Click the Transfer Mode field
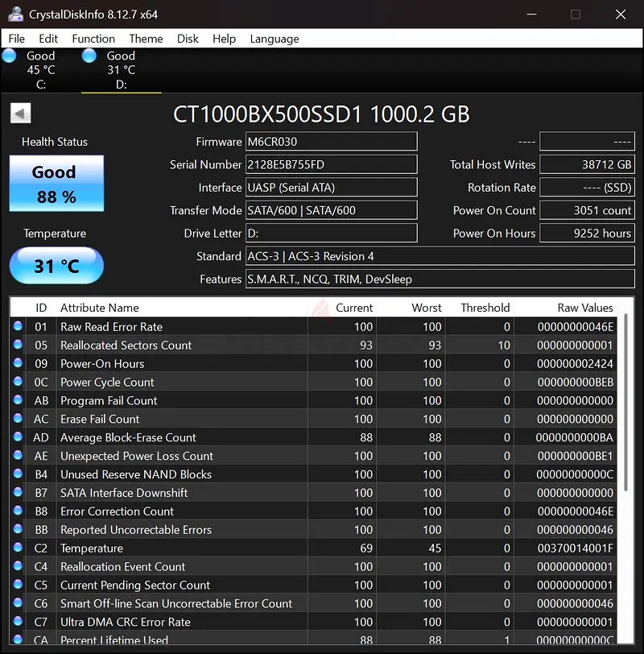This screenshot has width=644, height=654. (x=332, y=210)
